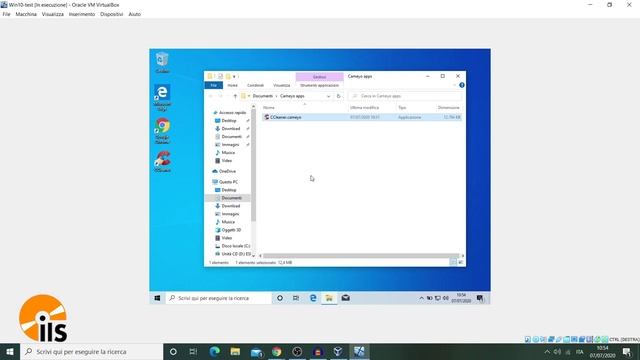Sort files by the Dimensione column
This screenshot has width=640, height=360.
(x=449, y=107)
